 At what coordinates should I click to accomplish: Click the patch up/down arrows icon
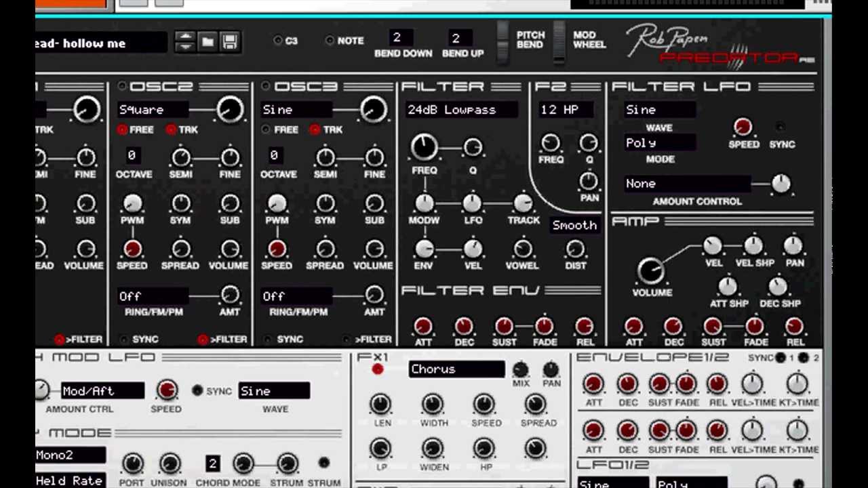point(184,42)
